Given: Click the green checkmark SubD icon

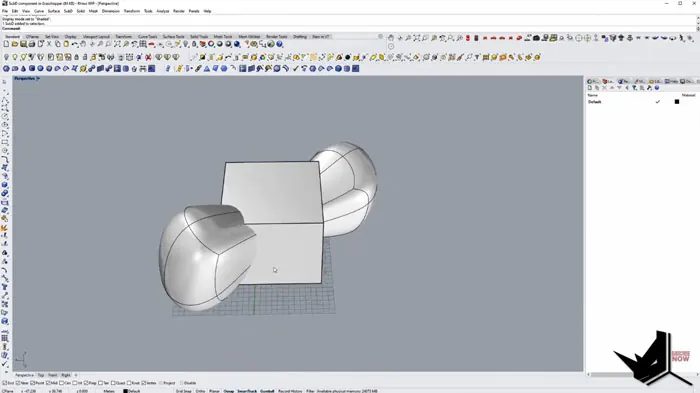Looking at the screenshot, I should pos(295,69).
